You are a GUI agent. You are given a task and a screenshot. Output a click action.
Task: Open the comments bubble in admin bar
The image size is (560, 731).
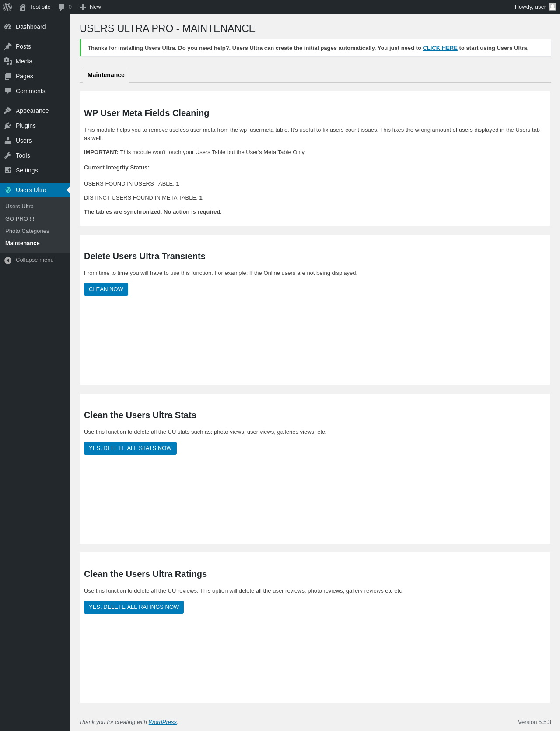pos(65,7)
